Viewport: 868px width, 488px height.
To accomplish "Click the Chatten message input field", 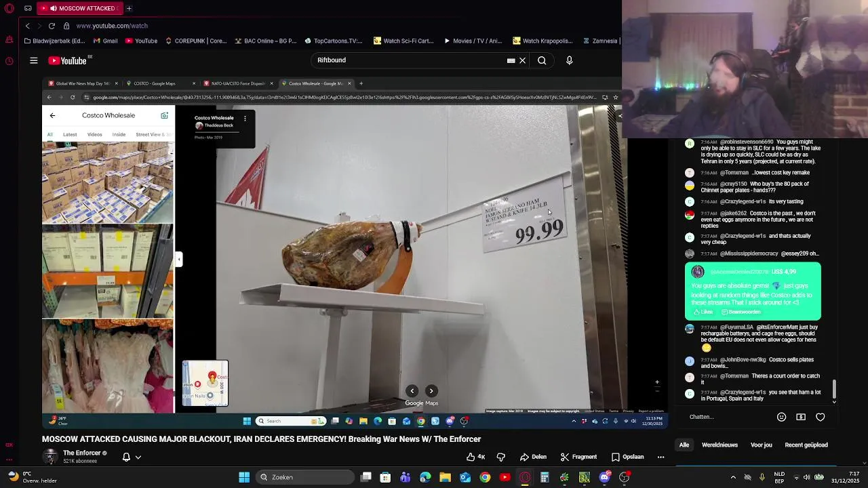I will tap(729, 417).
